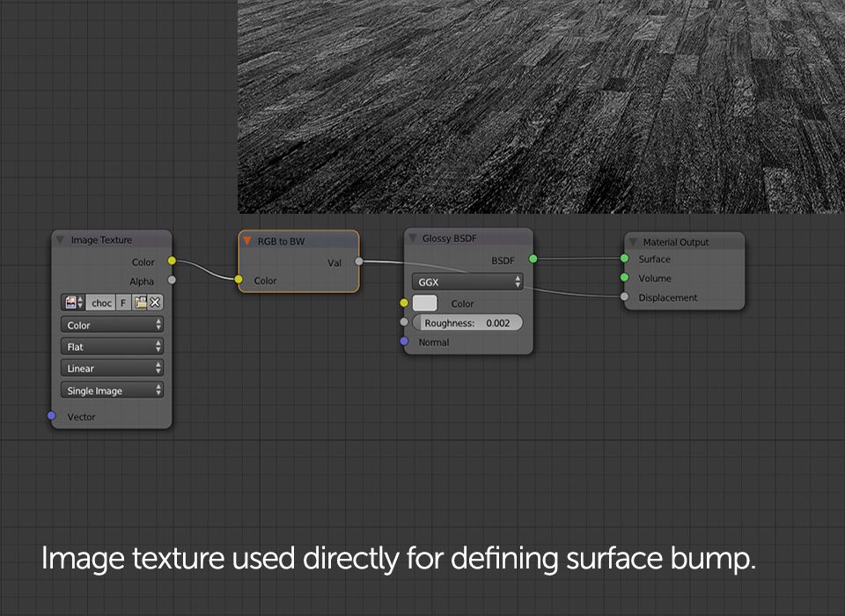Image resolution: width=845 pixels, height=616 pixels.
Task: Click the Glossy BSDF output socket
Action: pos(533,259)
